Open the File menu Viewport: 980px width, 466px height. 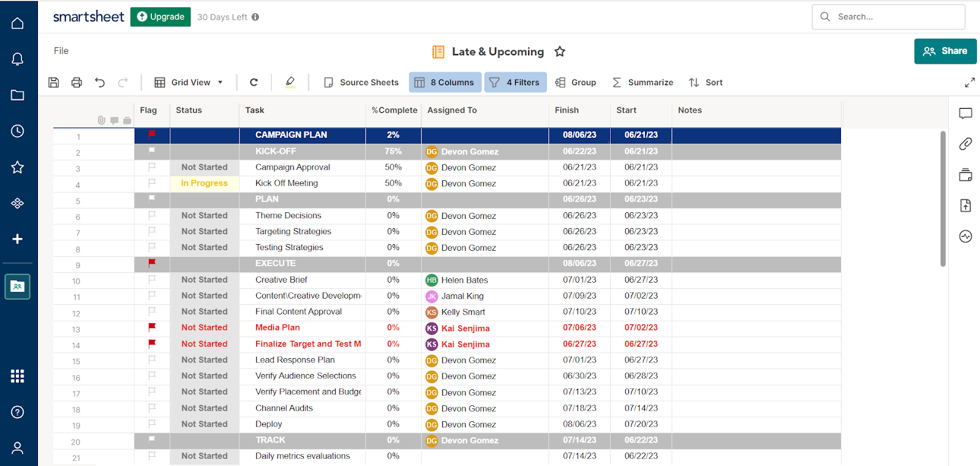[61, 51]
